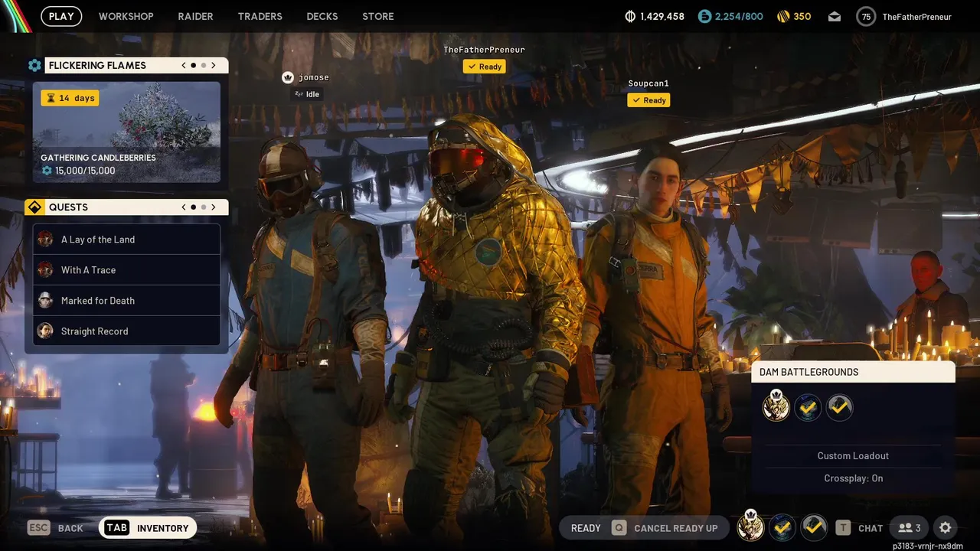Open quest A Lay of the Land
Image resolution: width=980 pixels, height=551 pixels.
pos(126,240)
